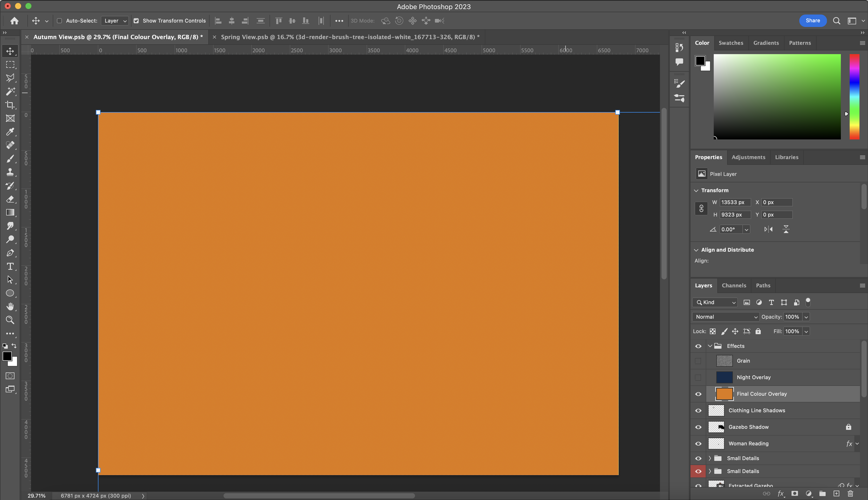Select the Zoom tool
868x500 pixels.
10,320
